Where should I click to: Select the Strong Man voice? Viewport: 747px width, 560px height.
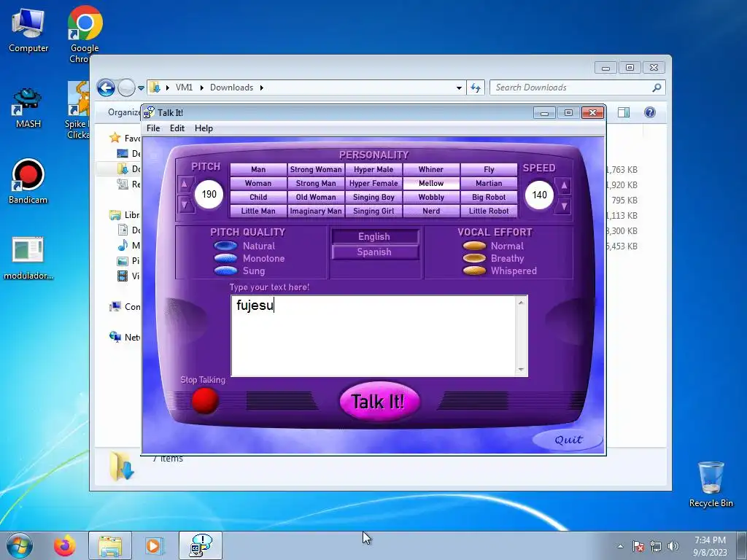point(316,183)
